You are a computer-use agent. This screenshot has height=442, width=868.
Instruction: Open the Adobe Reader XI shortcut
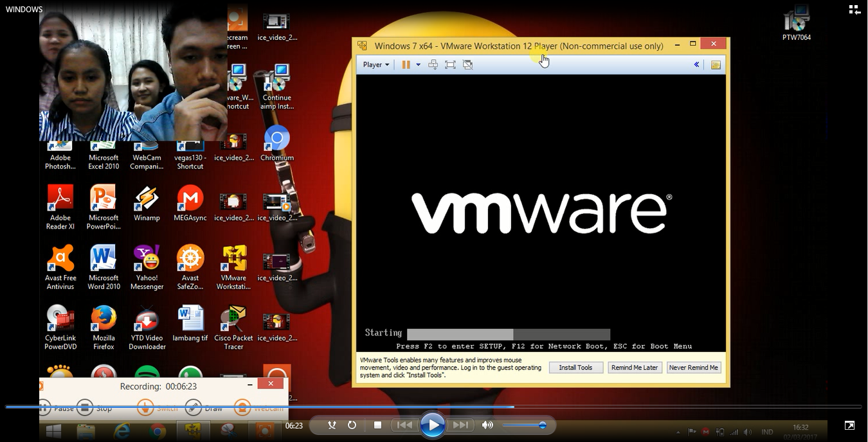pyautogui.click(x=60, y=207)
